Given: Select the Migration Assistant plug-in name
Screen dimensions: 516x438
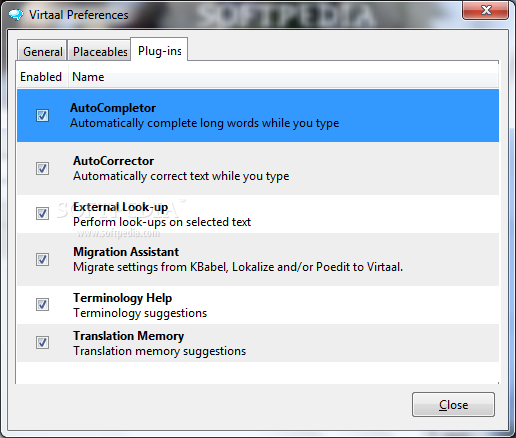Looking at the screenshot, I should click(x=126, y=252).
